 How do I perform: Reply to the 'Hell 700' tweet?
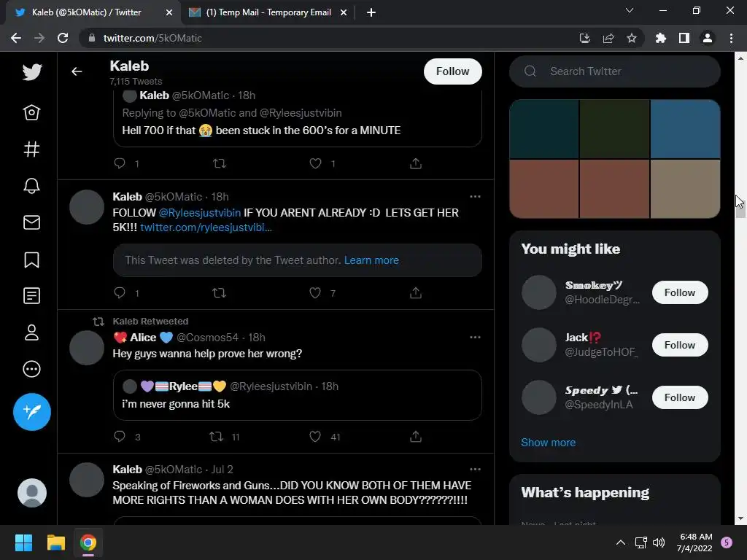(120, 163)
